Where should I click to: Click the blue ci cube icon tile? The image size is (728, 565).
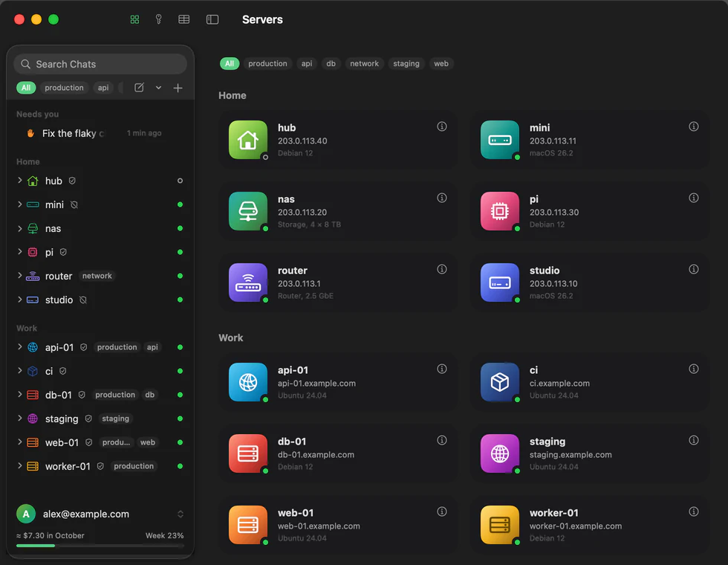[499, 382]
